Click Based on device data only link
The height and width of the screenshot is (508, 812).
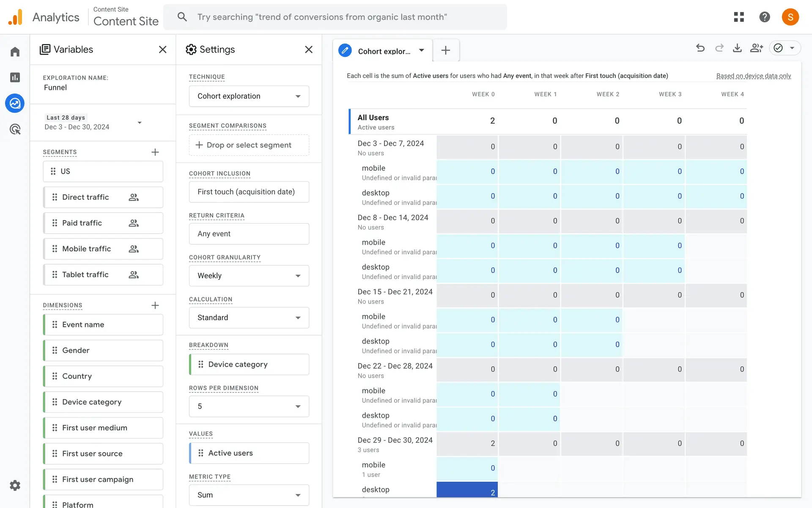tap(753, 76)
